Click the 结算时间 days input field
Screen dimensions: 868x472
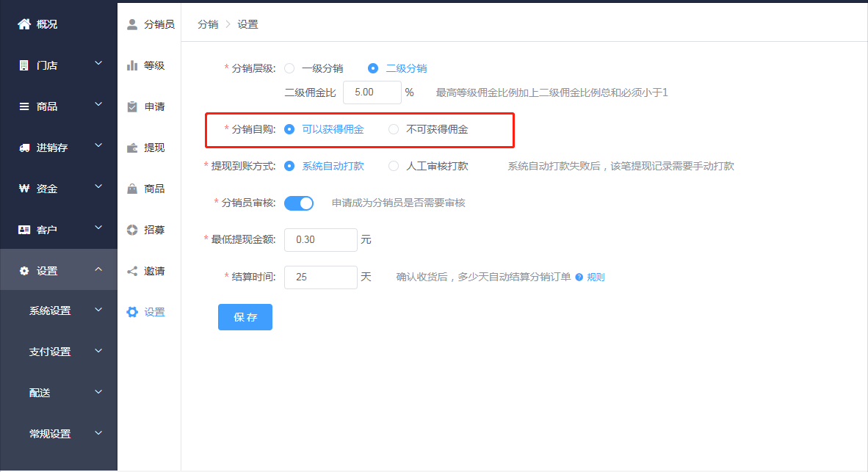click(x=320, y=277)
